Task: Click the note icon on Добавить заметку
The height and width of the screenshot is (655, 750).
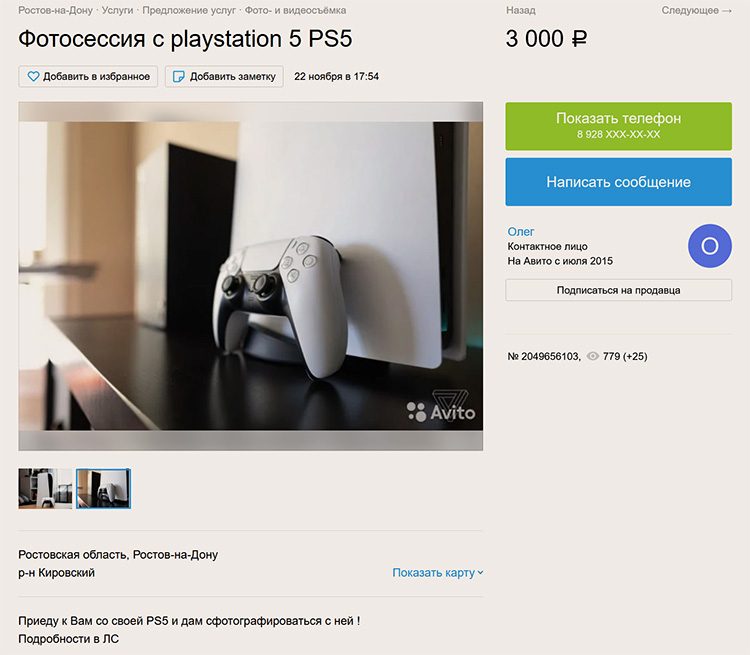Action: [178, 77]
